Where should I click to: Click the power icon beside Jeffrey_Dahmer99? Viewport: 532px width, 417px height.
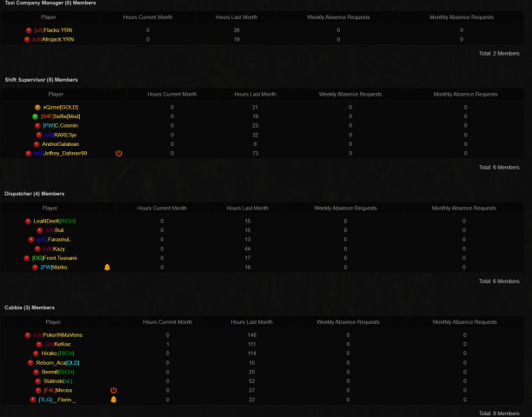pos(118,153)
